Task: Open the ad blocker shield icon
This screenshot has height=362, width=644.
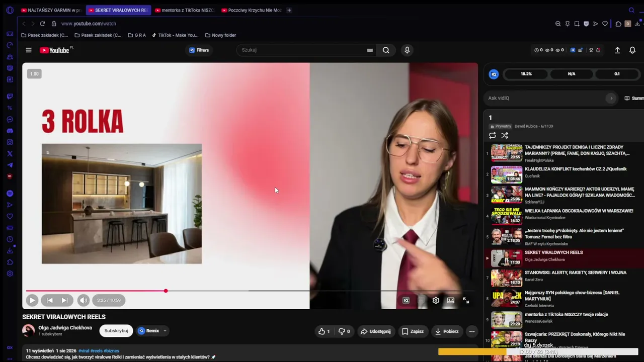Action: click(x=586, y=24)
